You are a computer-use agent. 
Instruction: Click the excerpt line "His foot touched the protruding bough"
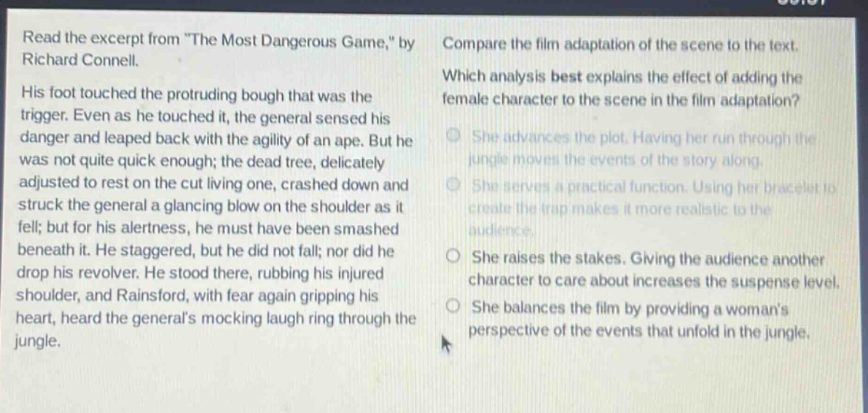pos(197,96)
